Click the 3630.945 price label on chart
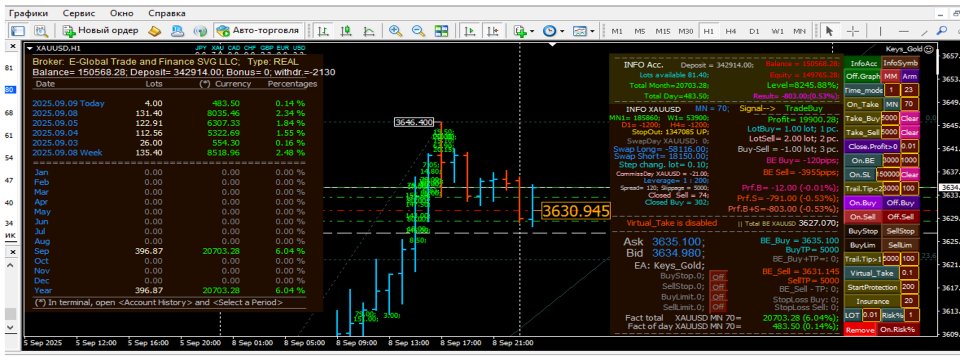 click(x=576, y=211)
